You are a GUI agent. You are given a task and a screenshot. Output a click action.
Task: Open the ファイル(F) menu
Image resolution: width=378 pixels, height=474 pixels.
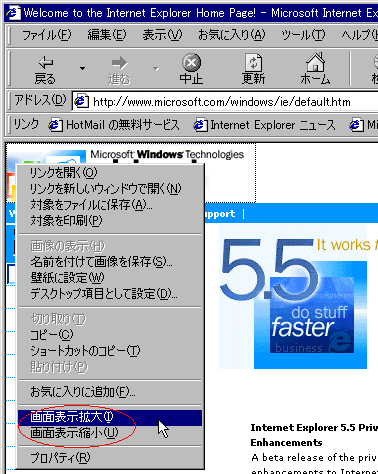point(46,35)
